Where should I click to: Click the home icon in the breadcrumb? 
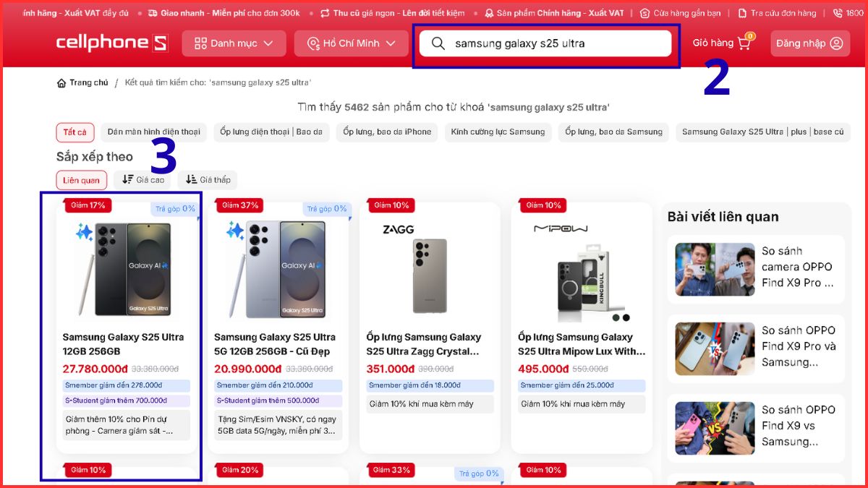61,82
